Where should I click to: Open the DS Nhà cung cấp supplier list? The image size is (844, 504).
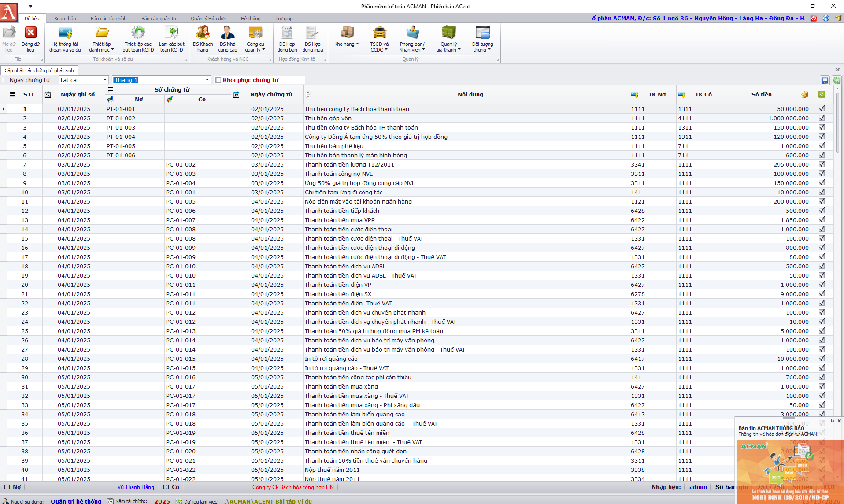click(228, 39)
